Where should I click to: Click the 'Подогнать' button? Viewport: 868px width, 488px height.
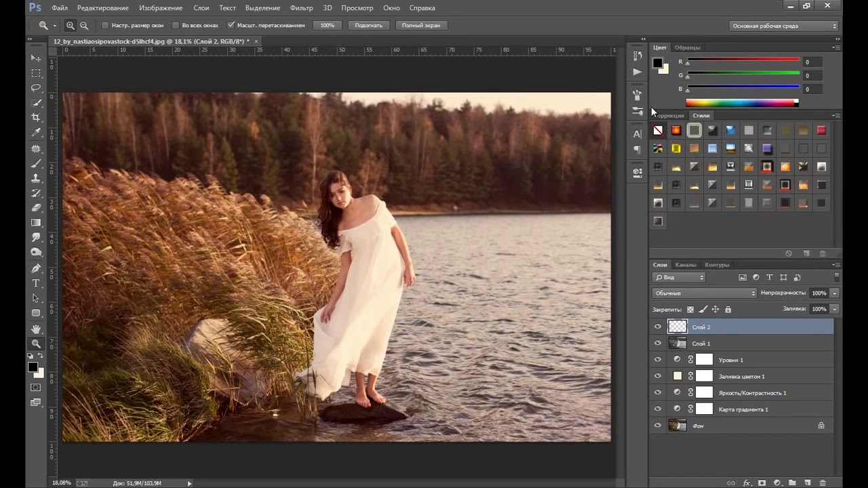[x=368, y=26]
